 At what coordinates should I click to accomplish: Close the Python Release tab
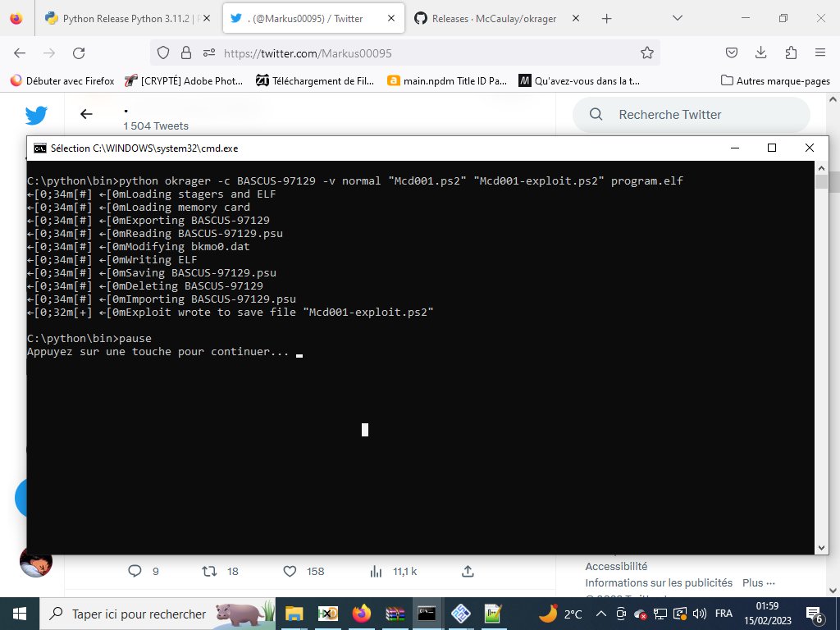[207, 19]
